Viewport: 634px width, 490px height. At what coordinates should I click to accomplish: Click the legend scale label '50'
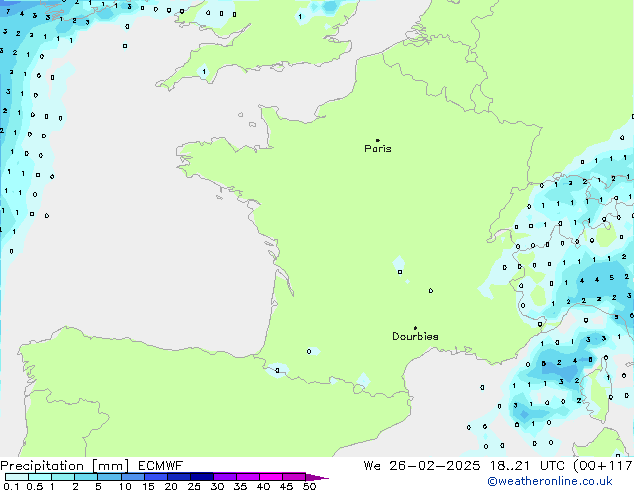pyautogui.click(x=309, y=486)
